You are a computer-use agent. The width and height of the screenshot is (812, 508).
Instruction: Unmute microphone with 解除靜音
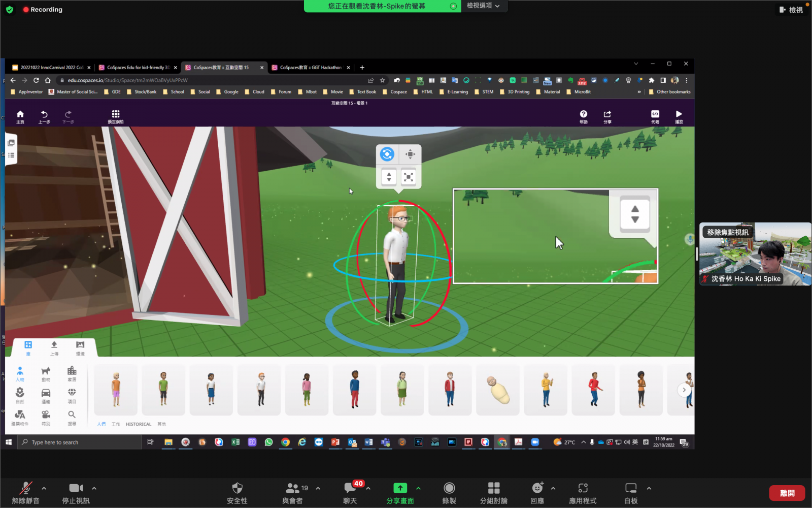[x=25, y=492]
